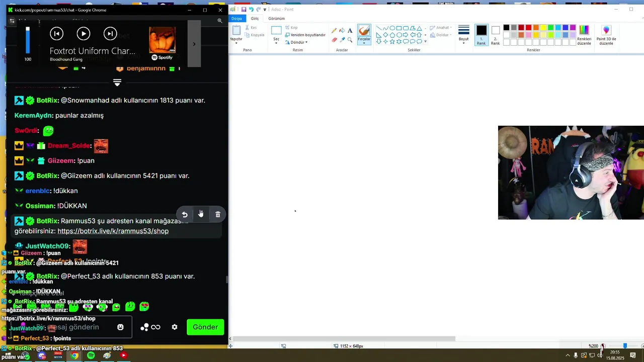Open Spotify from the Windows taskbar
Screen dimensions: 644x362
91,355
